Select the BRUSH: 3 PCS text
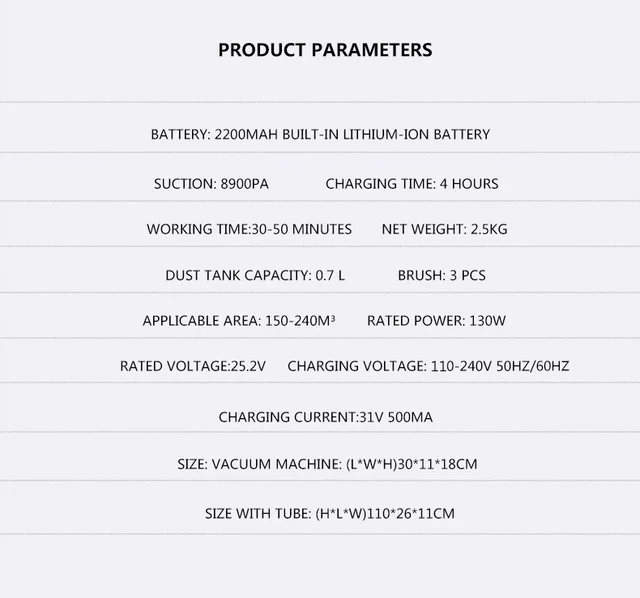Image resolution: width=640 pixels, height=598 pixels. (441, 275)
